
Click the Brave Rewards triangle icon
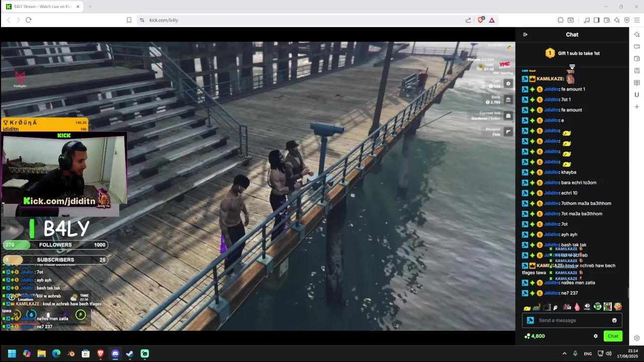(x=492, y=20)
